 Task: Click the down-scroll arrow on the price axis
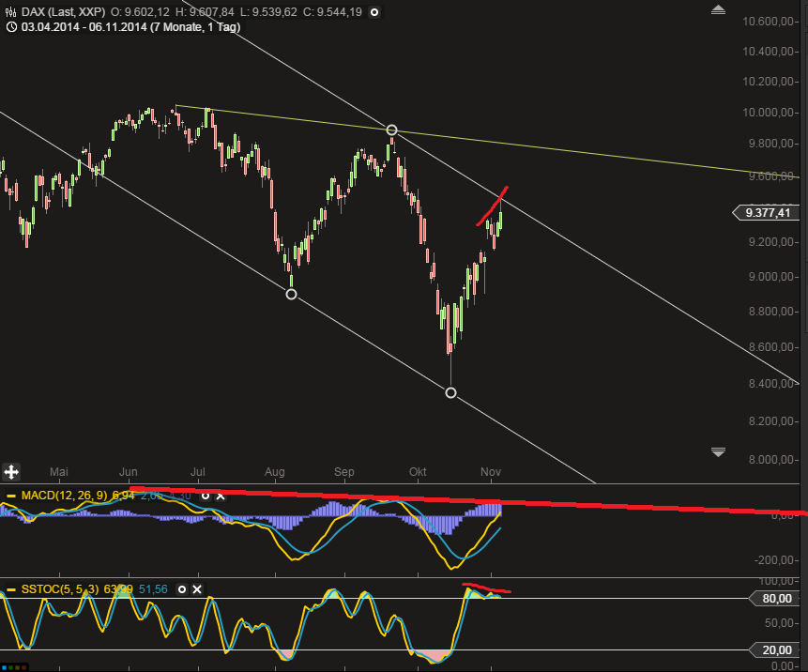click(718, 451)
